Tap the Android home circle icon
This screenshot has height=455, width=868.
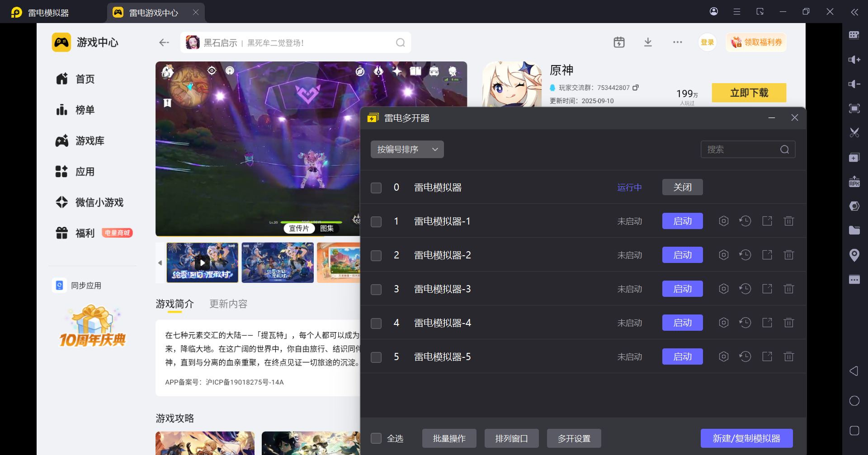pyautogui.click(x=854, y=401)
